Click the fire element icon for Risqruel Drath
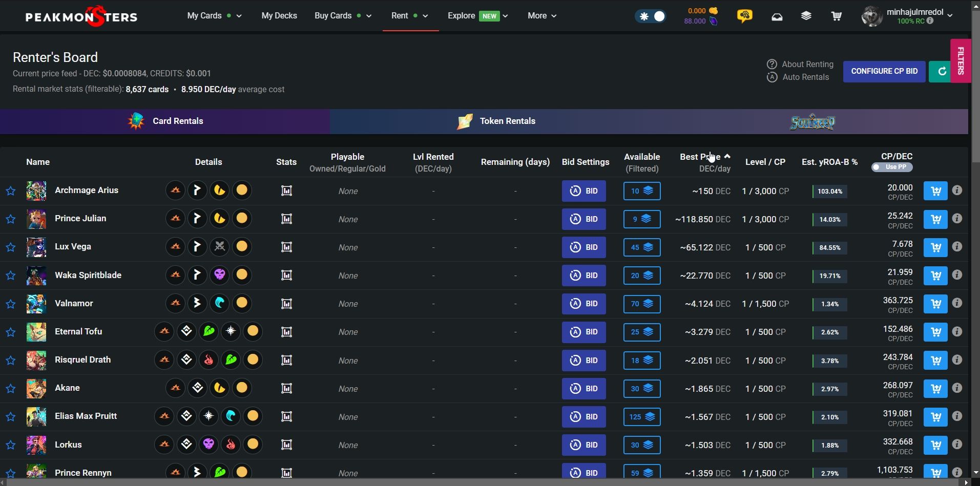980x486 pixels. (x=208, y=360)
